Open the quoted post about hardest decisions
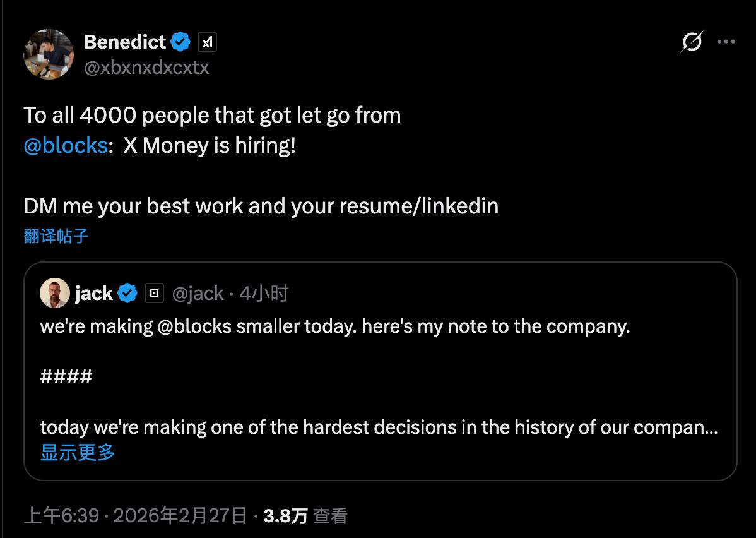The width and height of the screenshot is (756, 538). click(379, 427)
